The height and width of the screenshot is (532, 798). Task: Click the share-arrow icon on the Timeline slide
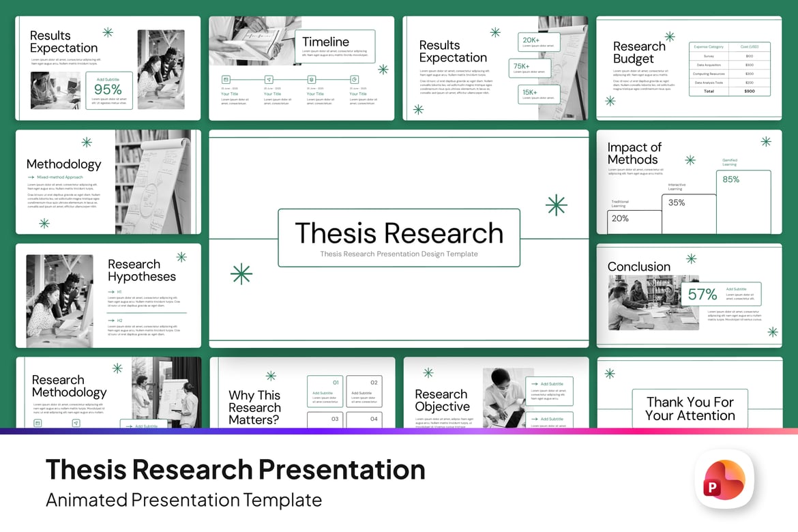(x=269, y=79)
